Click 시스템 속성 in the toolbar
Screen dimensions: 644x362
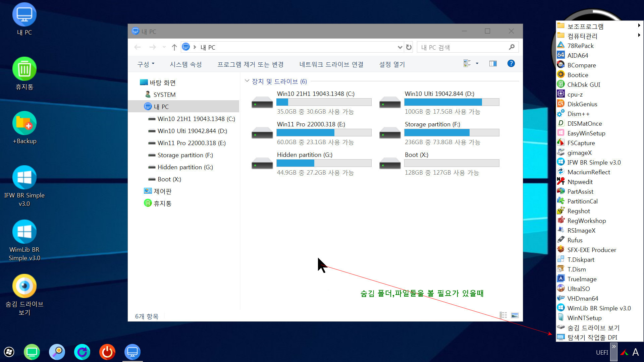(186, 64)
